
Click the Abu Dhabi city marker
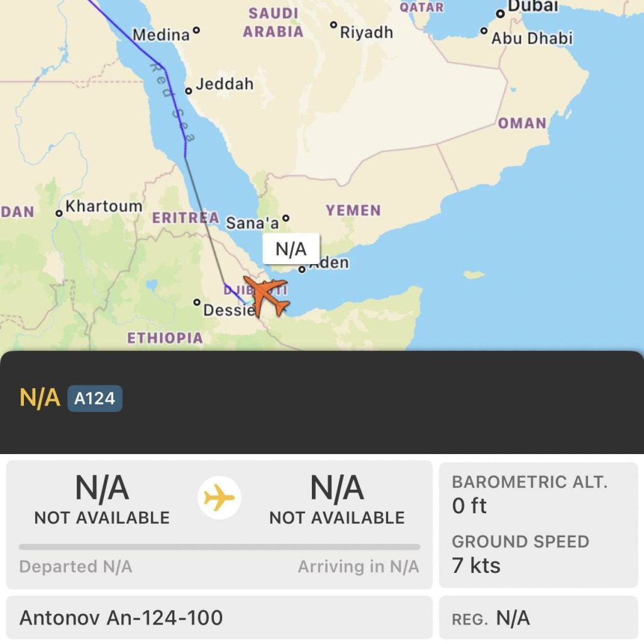[x=484, y=30]
